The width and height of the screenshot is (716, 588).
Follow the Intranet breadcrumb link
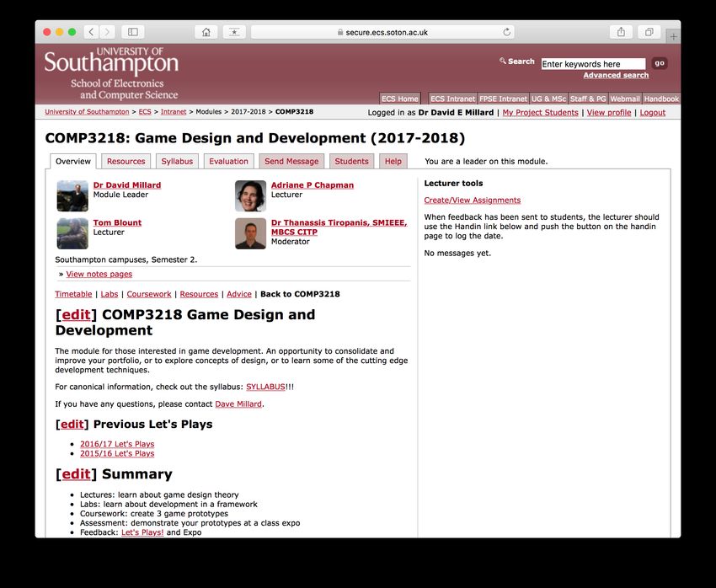(174, 112)
